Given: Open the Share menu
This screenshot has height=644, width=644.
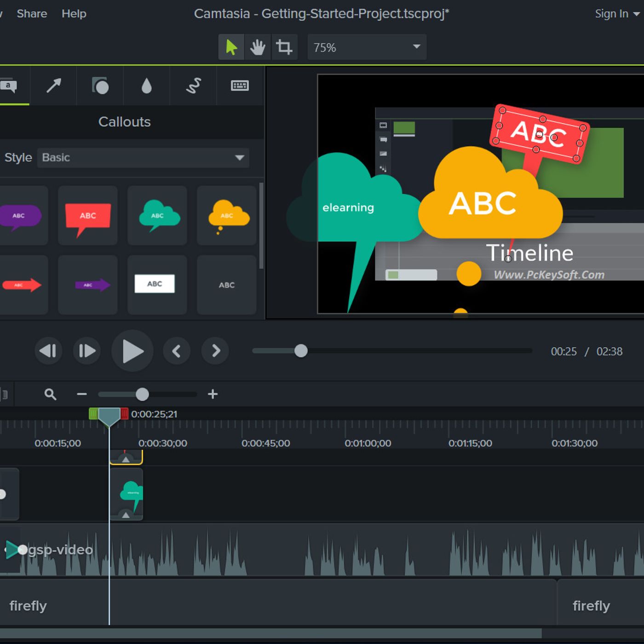Looking at the screenshot, I should pos(32,14).
